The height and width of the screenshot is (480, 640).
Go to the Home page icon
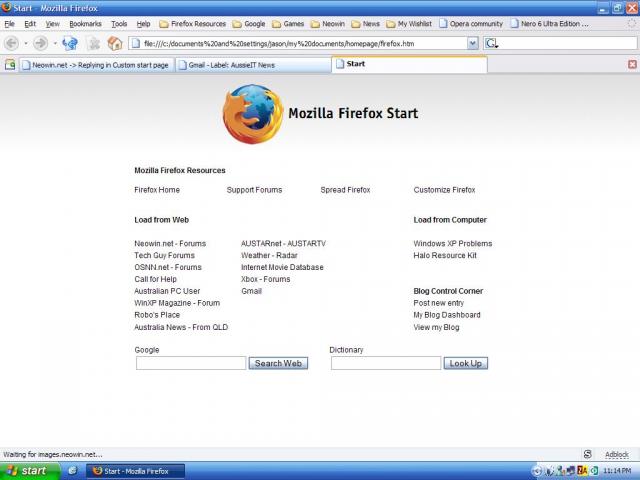(x=115, y=43)
